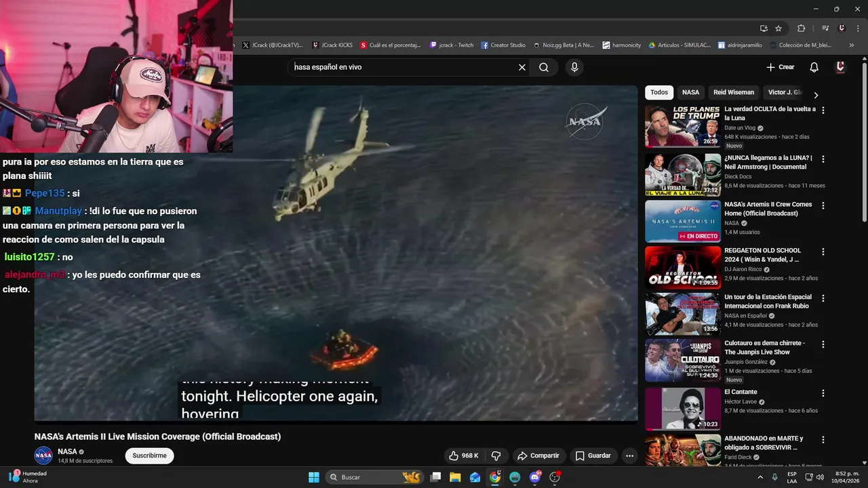This screenshot has height=488, width=868.
Task: Open Noiz.gg Beta bookmark
Action: click(564, 45)
